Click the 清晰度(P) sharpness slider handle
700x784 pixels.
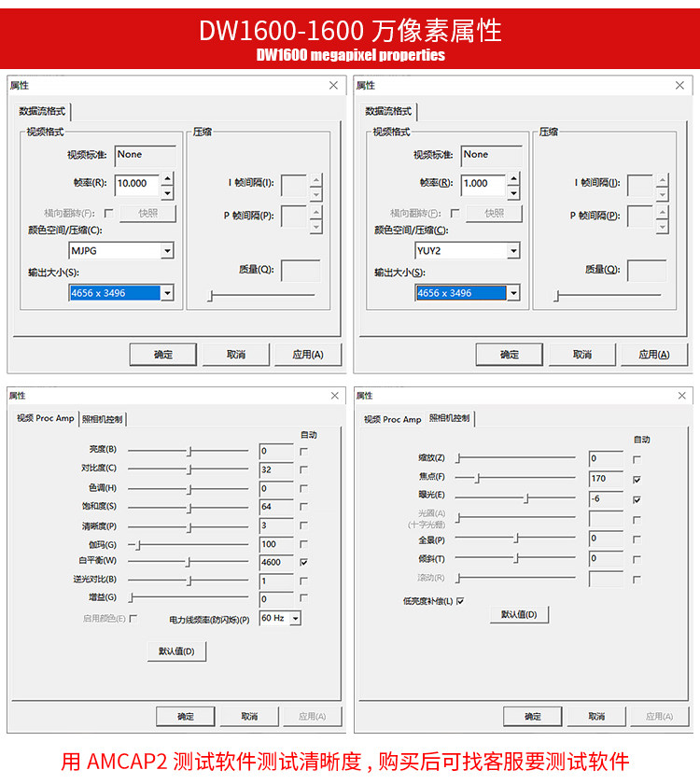(189, 527)
